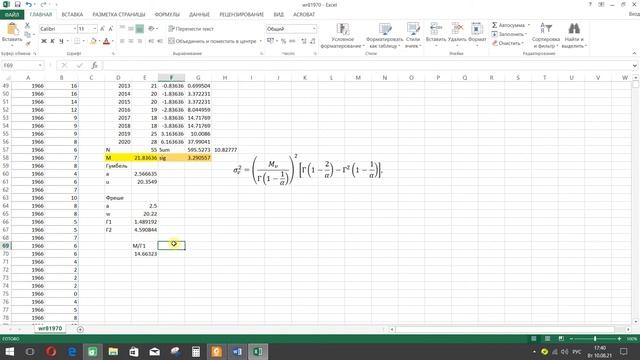Click the Cut scissors icon
Image resolution: width=640 pixels, height=360 pixels.
pyautogui.click(x=27, y=25)
